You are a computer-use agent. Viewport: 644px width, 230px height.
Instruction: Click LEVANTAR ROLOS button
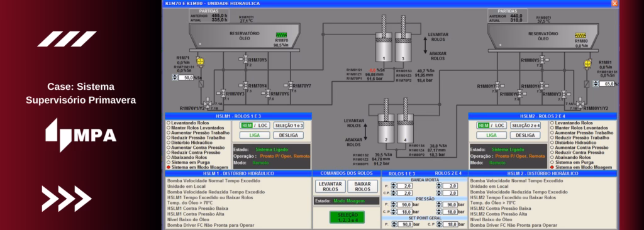point(330,187)
